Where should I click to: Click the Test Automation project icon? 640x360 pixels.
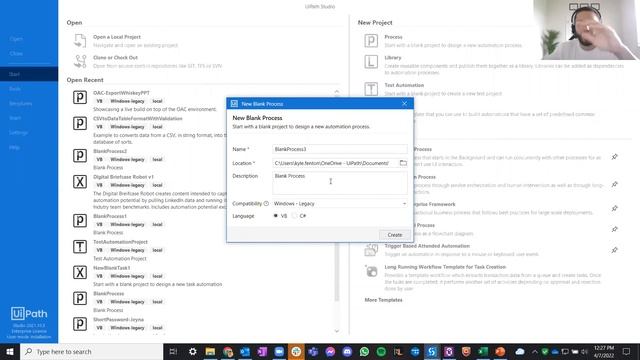[x=371, y=89]
